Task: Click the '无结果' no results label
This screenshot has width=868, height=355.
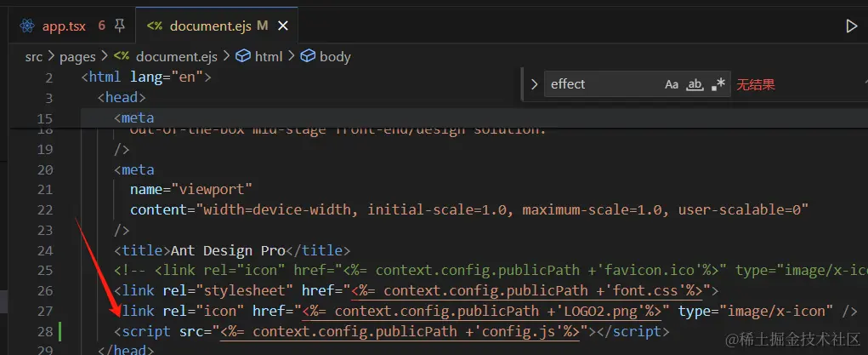Action: click(x=755, y=84)
